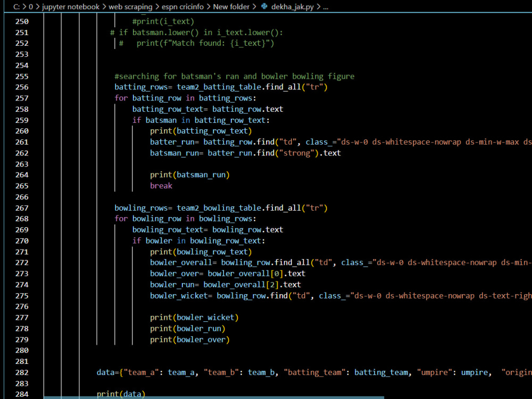532x399 pixels.
Task: Click 'print(bowler_over)' on line 279
Action: coord(190,339)
